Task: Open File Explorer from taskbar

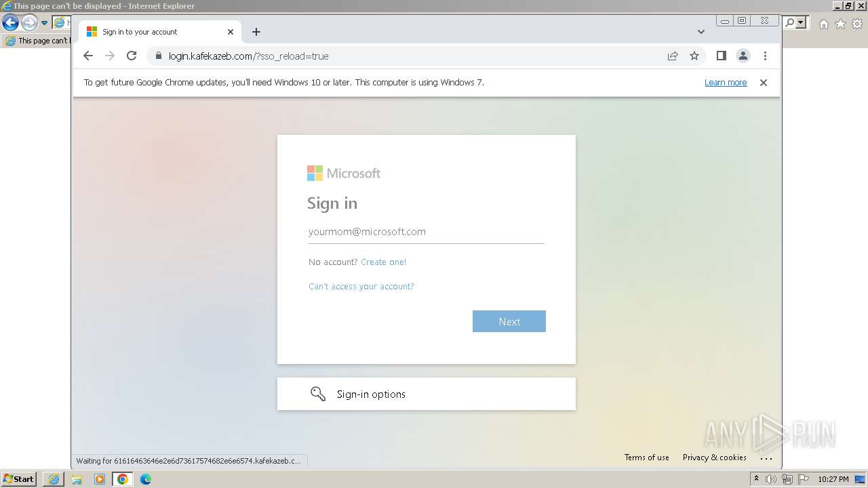Action: (77, 479)
